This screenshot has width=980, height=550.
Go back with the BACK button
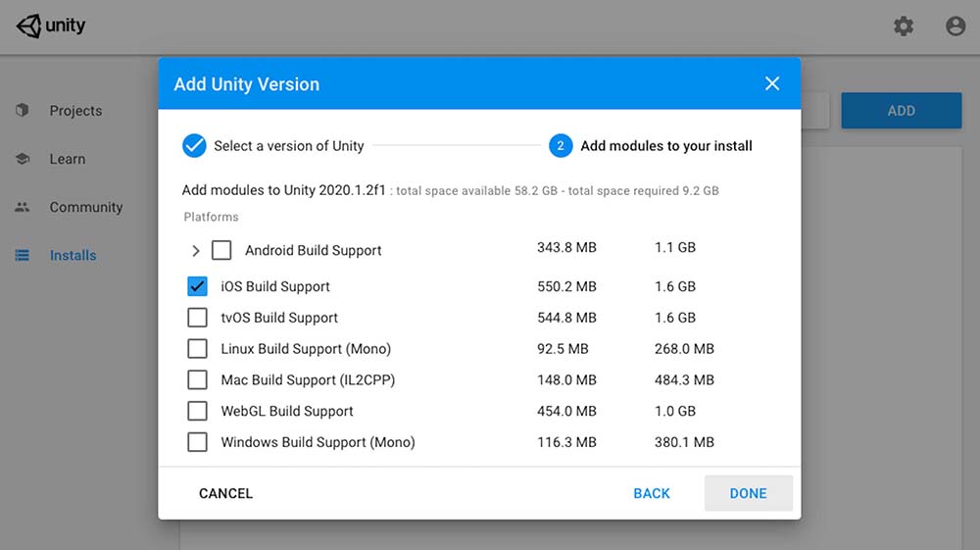coord(652,493)
